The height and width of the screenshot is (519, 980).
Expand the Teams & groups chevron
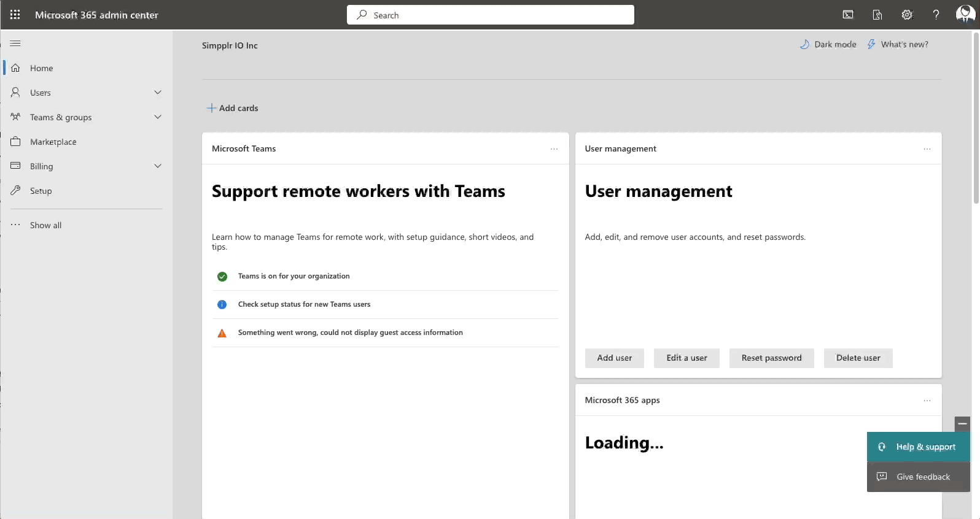[x=158, y=117]
